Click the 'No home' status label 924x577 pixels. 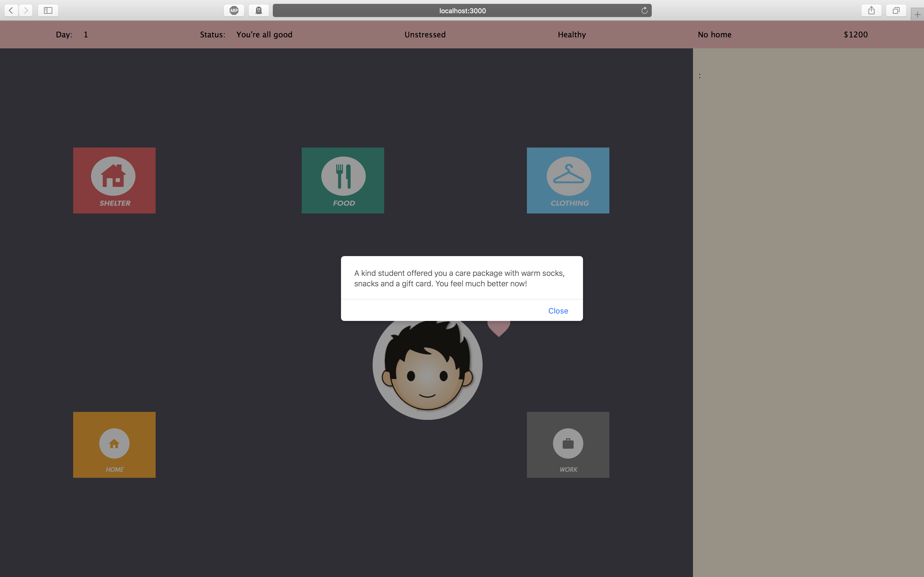click(714, 34)
